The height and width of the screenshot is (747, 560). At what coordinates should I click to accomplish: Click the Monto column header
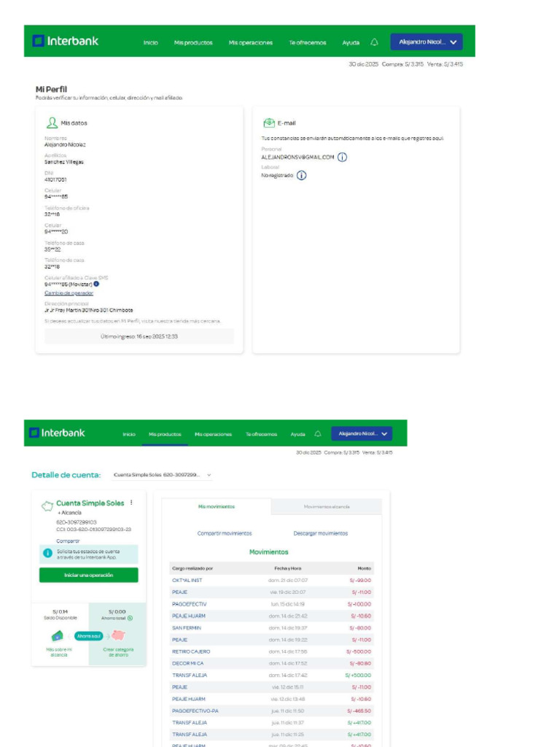click(x=365, y=568)
